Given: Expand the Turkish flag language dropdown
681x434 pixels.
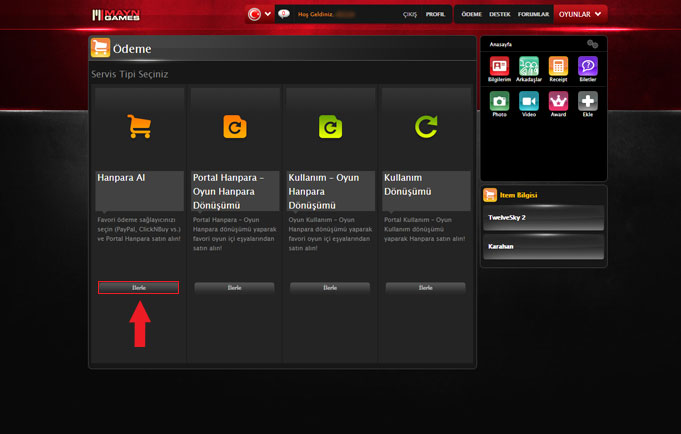Looking at the screenshot, I should (x=260, y=14).
